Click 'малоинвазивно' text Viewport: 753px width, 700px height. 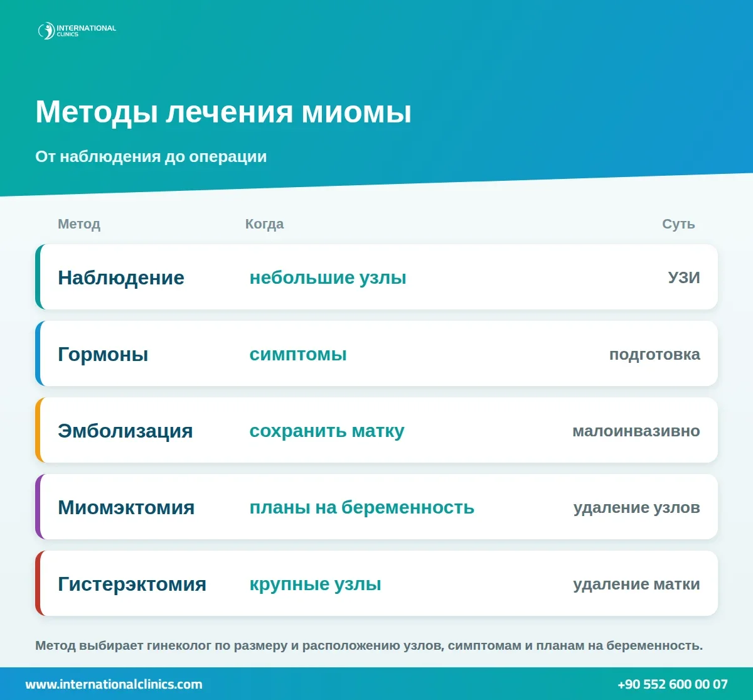point(636,431)
